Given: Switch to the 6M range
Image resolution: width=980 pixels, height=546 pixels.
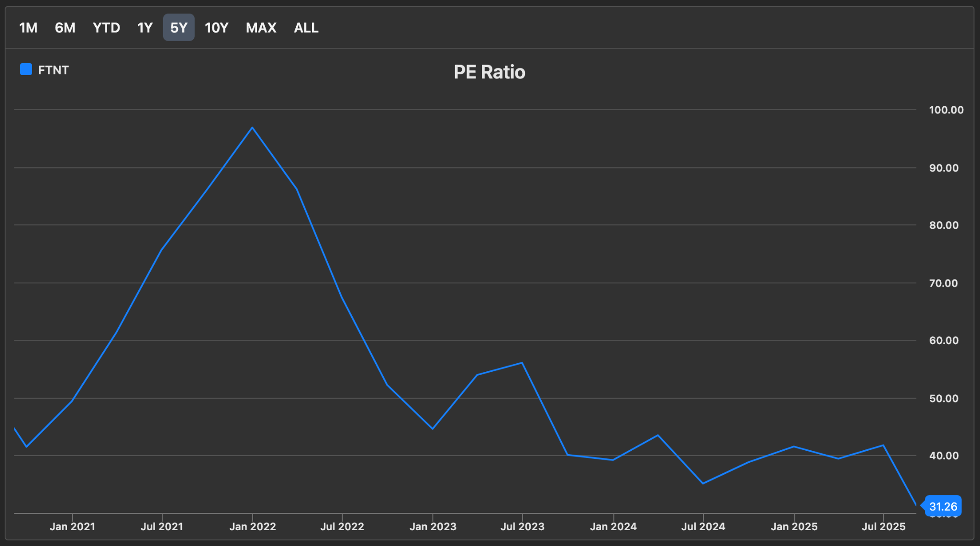Looking at the screenshot, I should pos(65,28).
